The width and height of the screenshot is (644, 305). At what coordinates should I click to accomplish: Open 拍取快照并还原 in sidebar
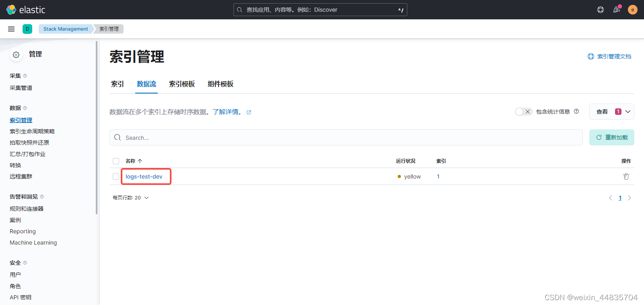[x=29, y=143]
